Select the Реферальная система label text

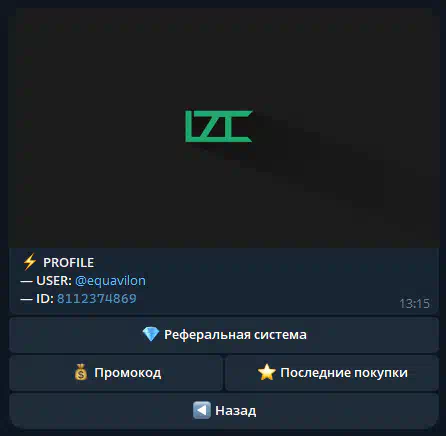[x=235, y=335]
